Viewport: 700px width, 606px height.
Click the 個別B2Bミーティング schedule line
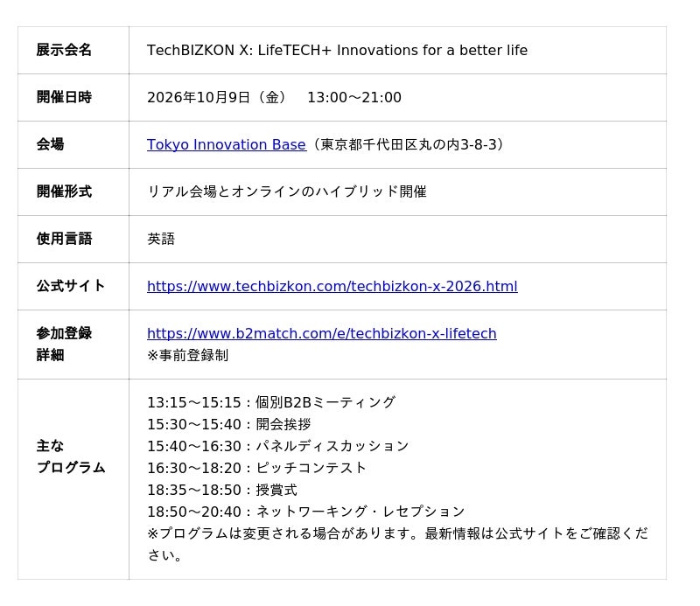pos(271,402)
